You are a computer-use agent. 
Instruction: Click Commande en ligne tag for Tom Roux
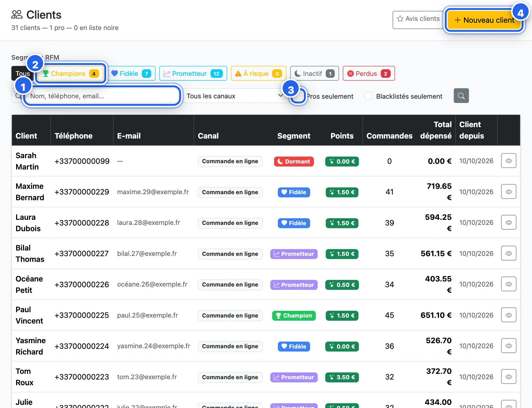[230, 377]
